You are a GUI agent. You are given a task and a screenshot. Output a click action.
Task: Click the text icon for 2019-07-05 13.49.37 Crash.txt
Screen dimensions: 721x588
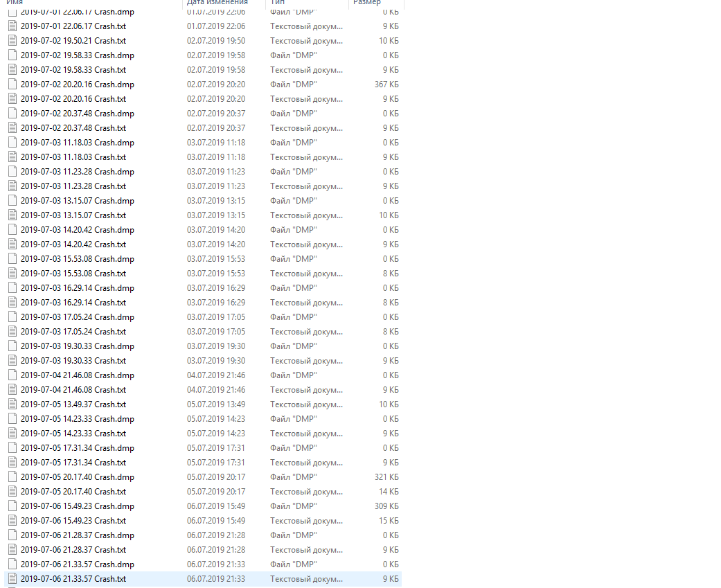click(x=12, y=404)
